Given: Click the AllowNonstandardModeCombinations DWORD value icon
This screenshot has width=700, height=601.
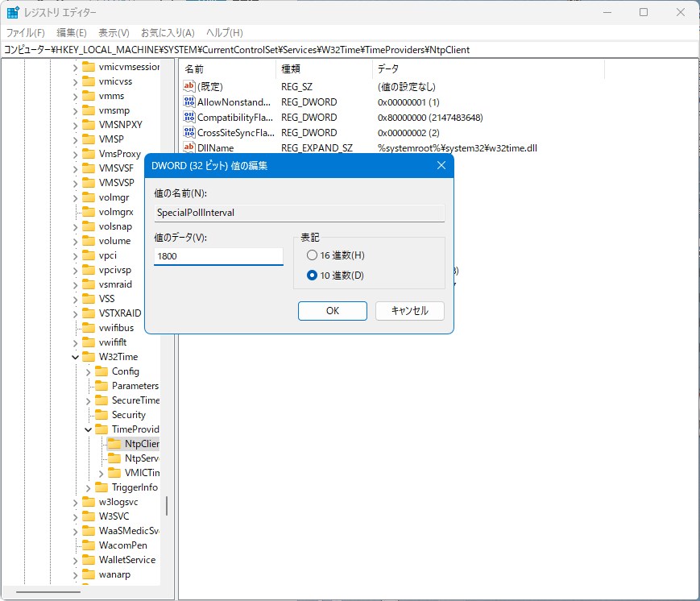Looking at the screenshot, I should (189, 102).
